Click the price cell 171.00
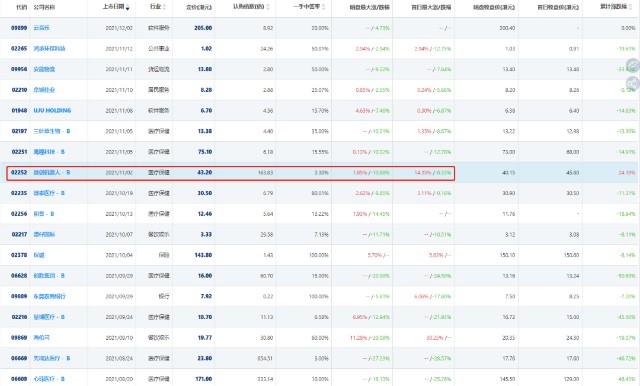 point(204,379)
